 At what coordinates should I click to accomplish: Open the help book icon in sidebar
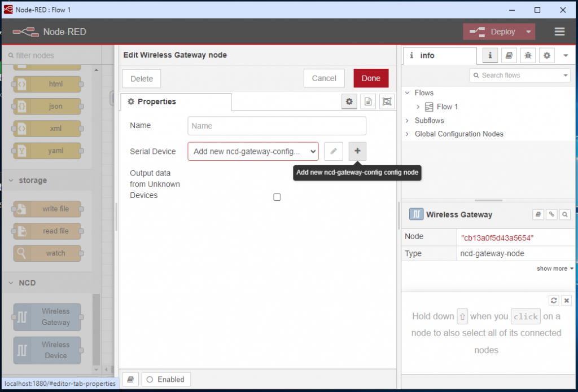coord(509,56)
